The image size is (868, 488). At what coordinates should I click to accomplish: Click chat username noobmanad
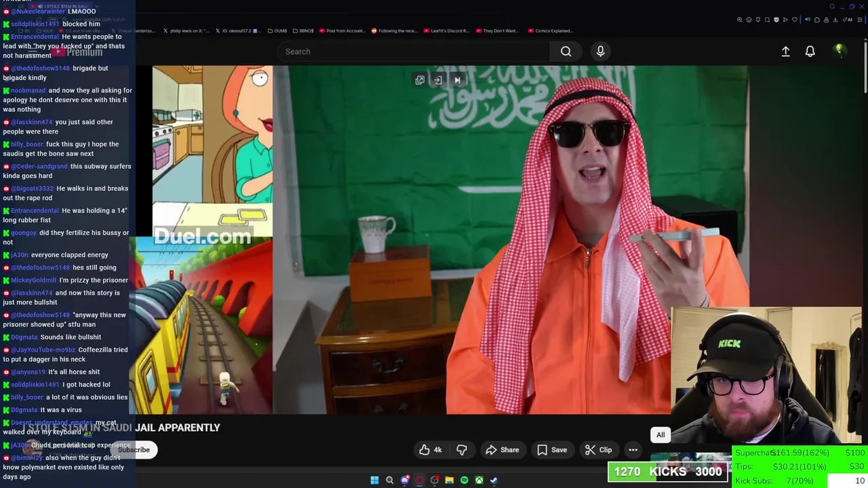click(28, 91)
